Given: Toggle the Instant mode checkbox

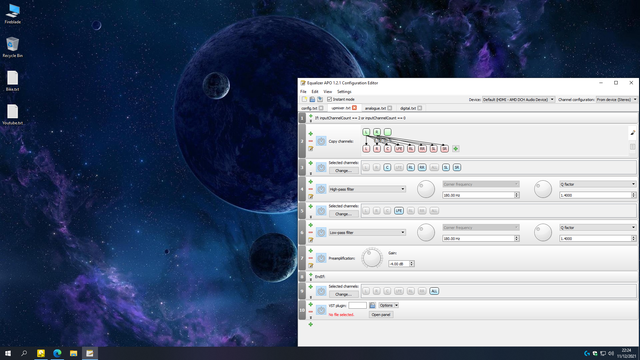Looking at the screenshot, I should coord(329,100).
